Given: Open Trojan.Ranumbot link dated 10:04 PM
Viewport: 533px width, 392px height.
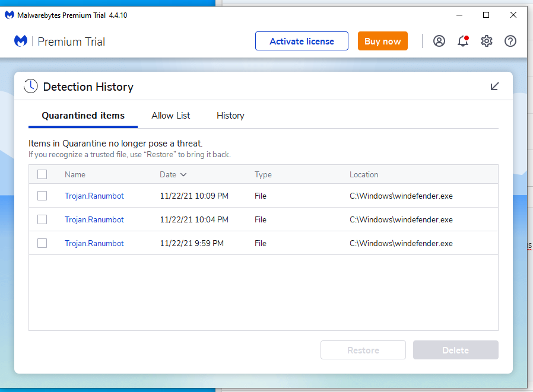Looking at the screenshot, I should 94,220.
